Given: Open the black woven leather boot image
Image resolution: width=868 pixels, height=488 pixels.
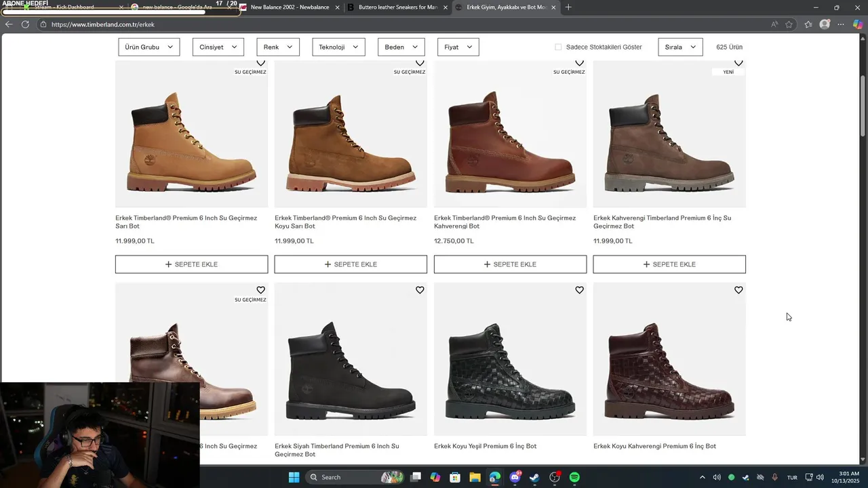Looking at the screenshot, I should click(x=510, y=359).
